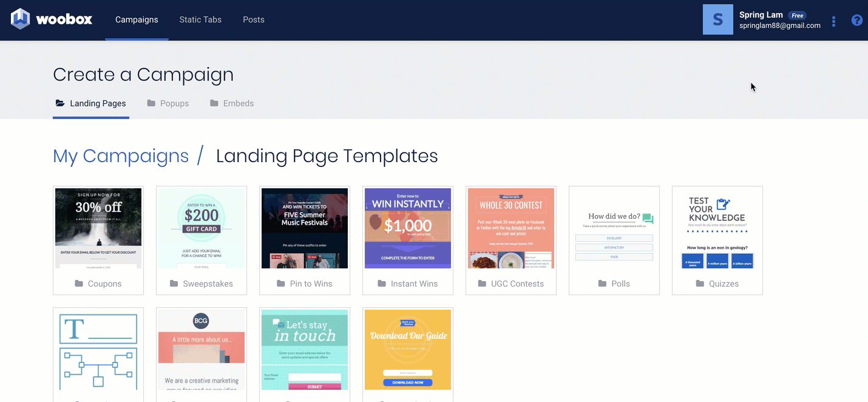Open the Coupons template folder thumbnail
Viewport: 868px width, 402px height.
click(x=98, y=228)
